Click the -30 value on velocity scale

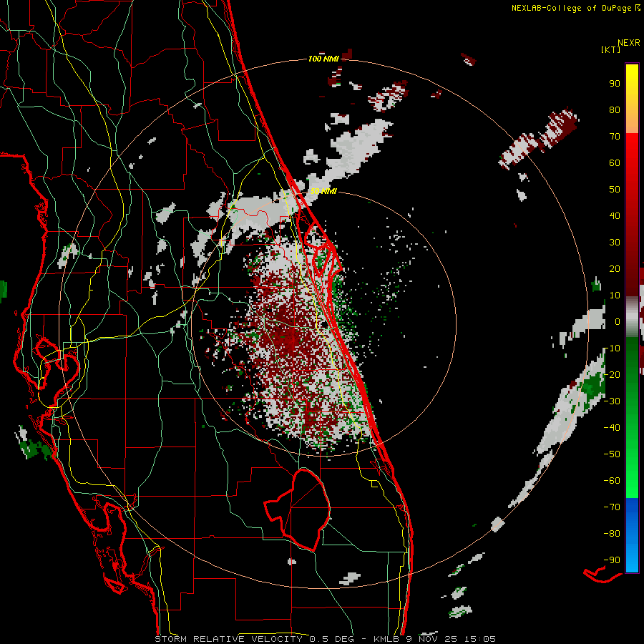click(612, 401)
